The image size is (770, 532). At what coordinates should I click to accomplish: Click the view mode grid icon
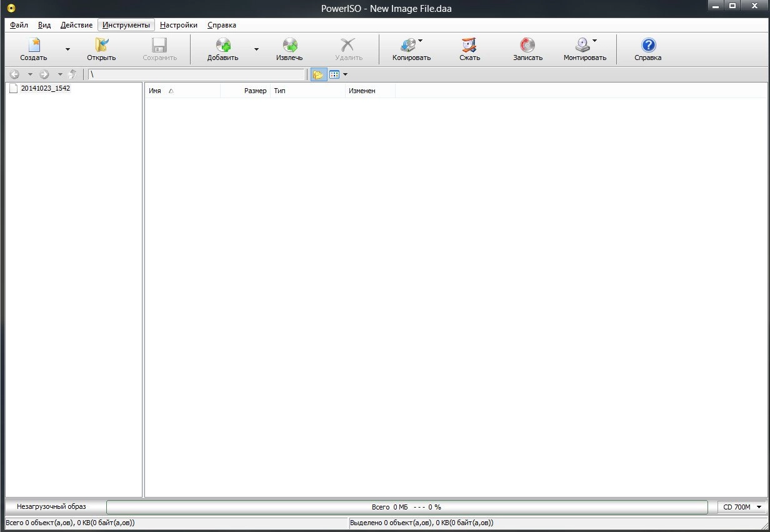[334, 74]
